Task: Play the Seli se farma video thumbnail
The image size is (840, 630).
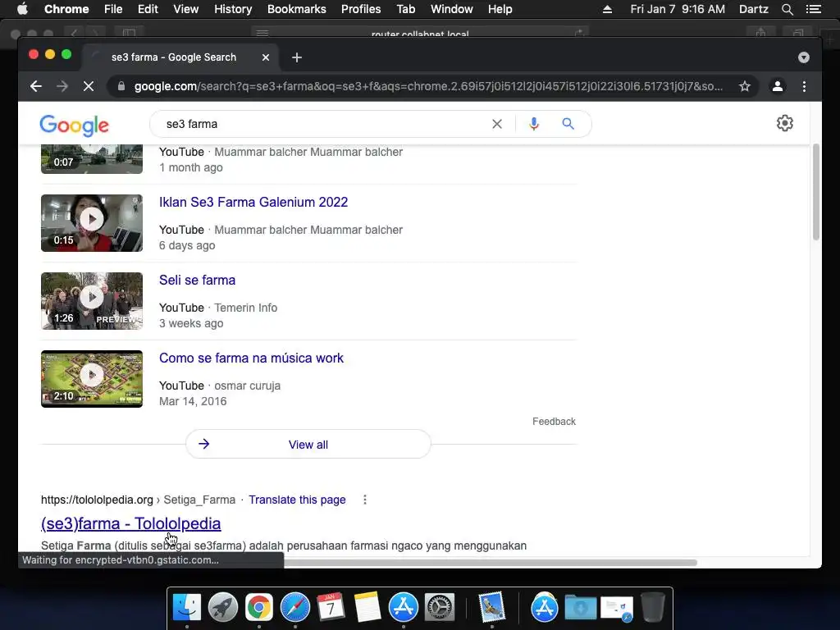Action: point(92,300)
